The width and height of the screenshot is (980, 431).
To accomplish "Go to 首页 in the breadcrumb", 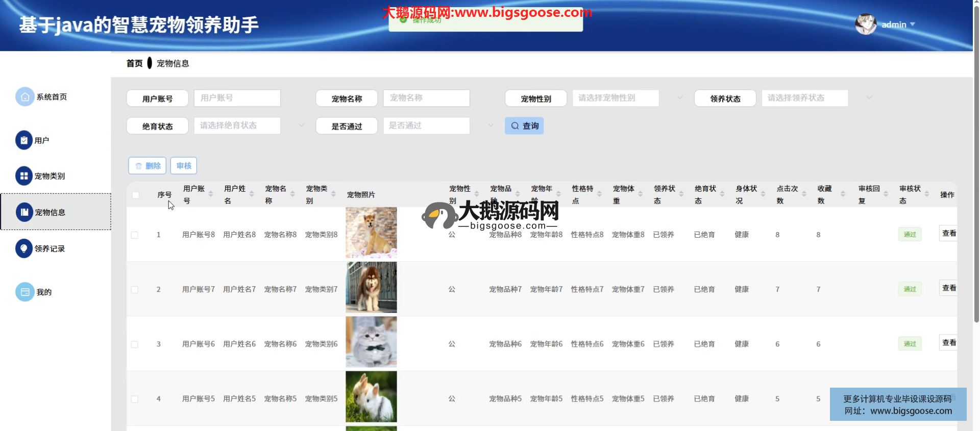I will click(134, 63).
